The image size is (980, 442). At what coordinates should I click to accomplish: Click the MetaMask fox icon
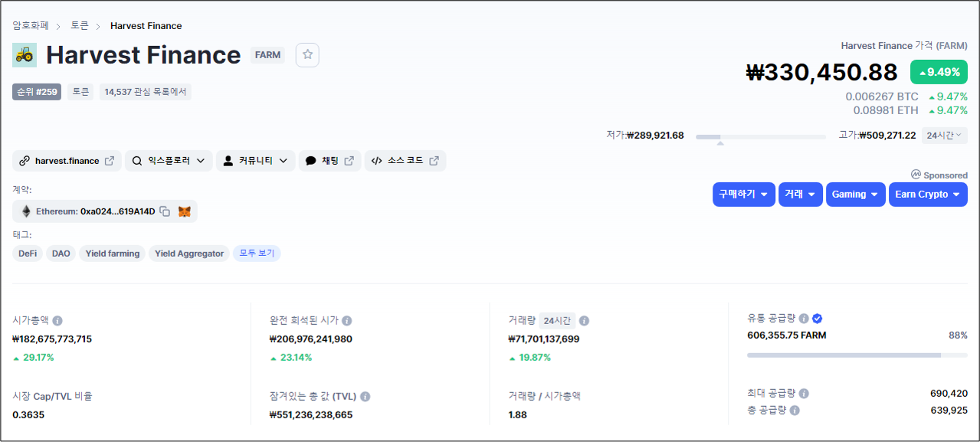point(184,211)
